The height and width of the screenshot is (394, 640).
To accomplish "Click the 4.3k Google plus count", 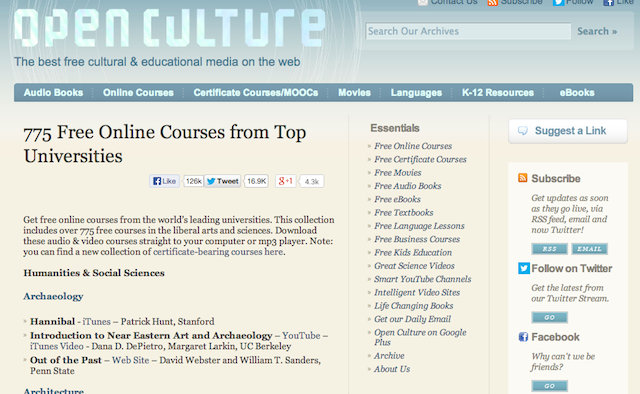I will (311, 181).
